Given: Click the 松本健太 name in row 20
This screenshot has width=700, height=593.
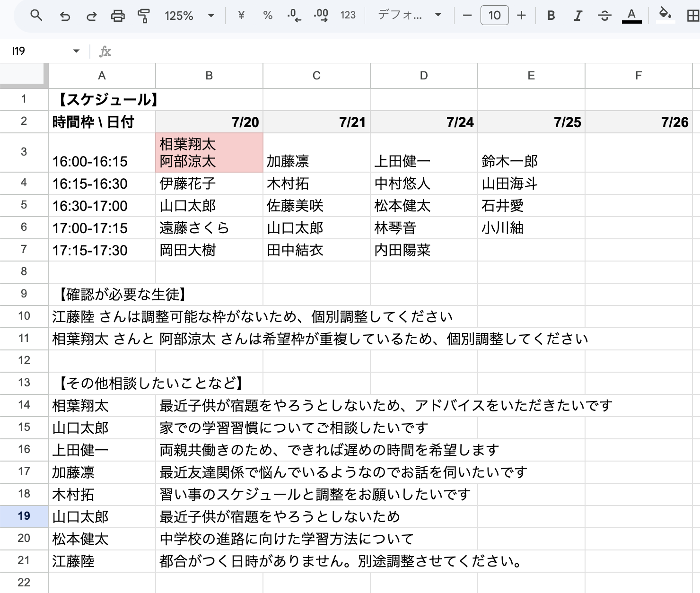Looking at the screenshot, I should pyautogui.click(x=102, y=539).
